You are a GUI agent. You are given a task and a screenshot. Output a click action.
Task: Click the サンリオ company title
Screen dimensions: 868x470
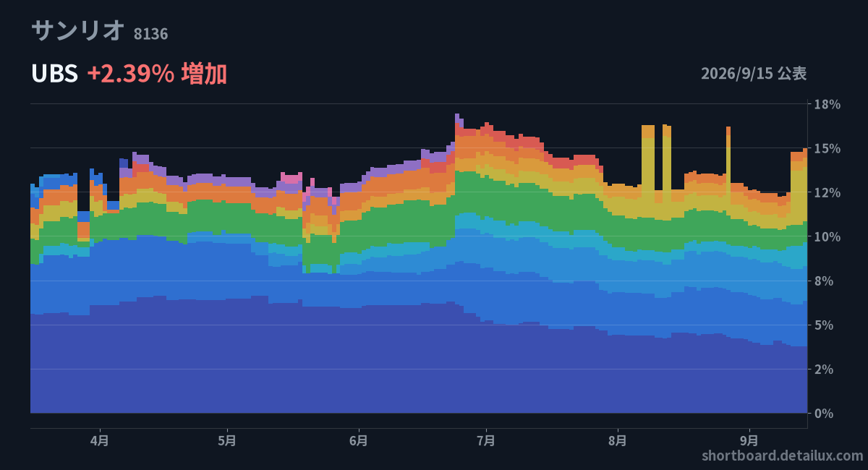pos(78,31)
